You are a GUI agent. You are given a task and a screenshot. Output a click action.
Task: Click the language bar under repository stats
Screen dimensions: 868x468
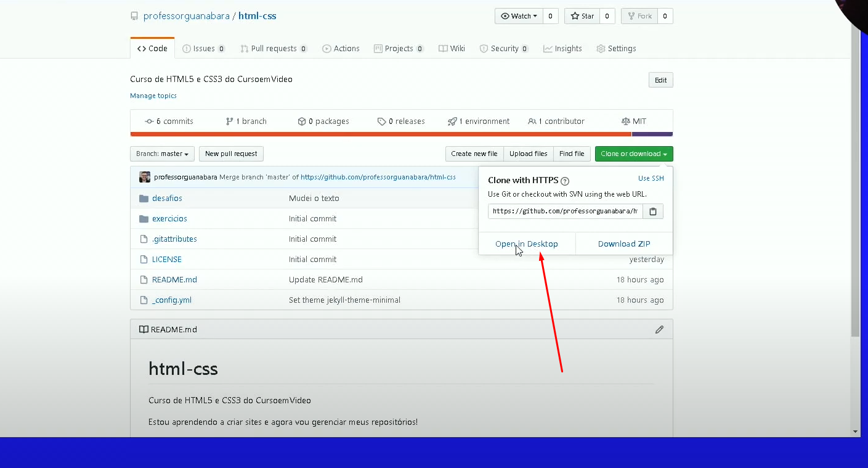(x=402, y=134)
